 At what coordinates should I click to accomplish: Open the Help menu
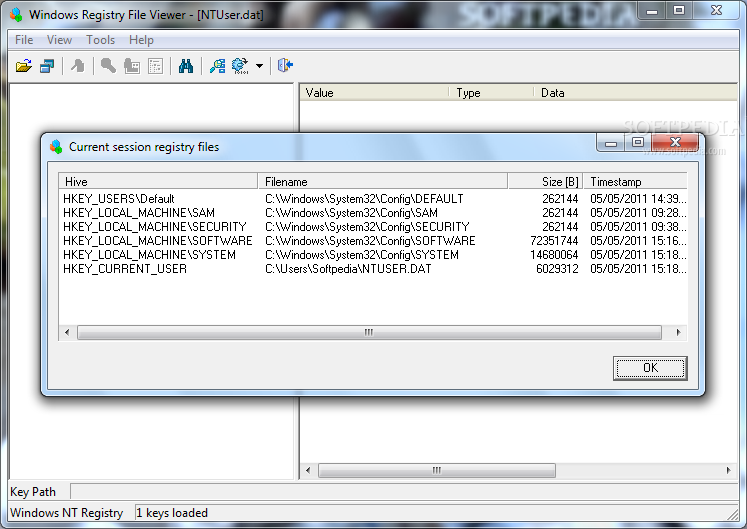click(141, 40)
